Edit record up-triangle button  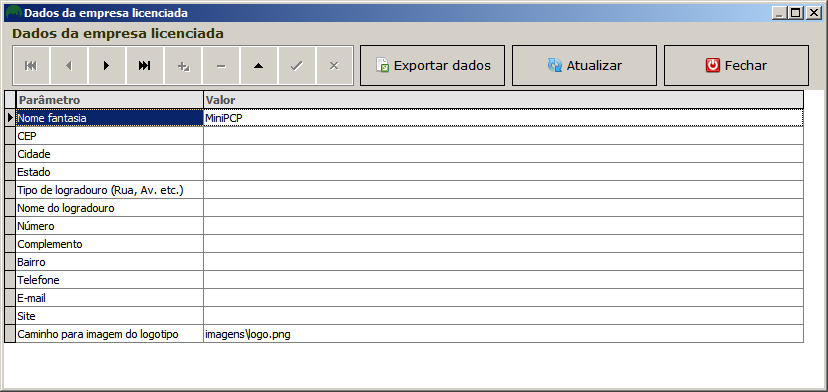tap(259, 66)
